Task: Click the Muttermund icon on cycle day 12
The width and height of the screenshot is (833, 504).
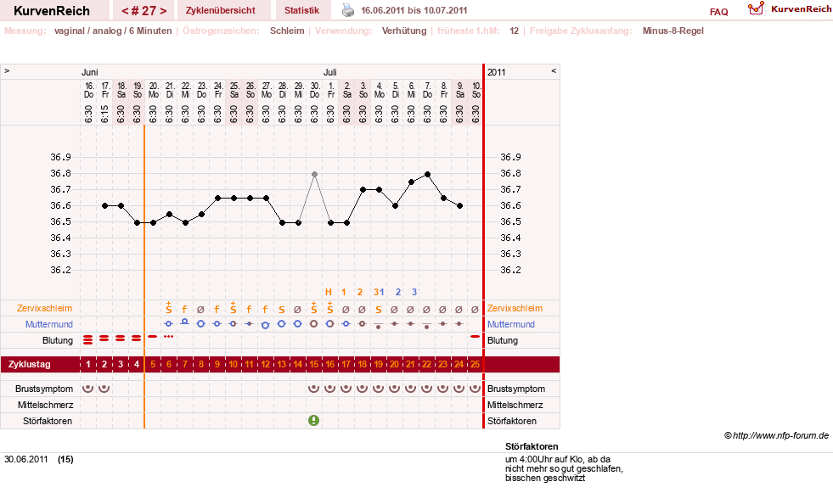Action: click(x=266, y=325)
